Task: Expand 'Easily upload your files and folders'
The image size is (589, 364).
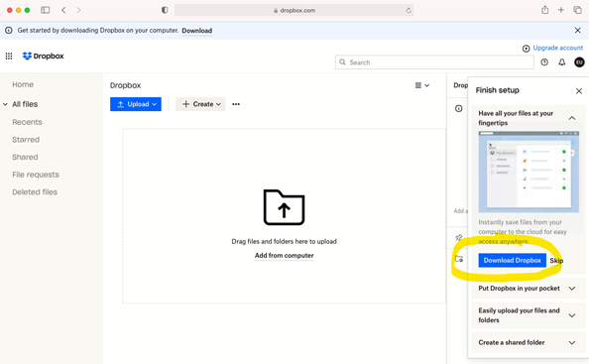Action: click(x=572, y=315)
